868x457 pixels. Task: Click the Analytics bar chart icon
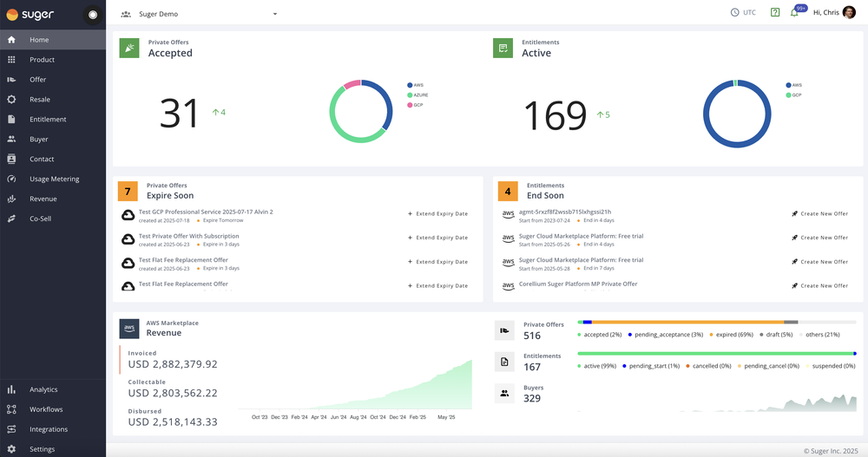(x=11, y=389)
